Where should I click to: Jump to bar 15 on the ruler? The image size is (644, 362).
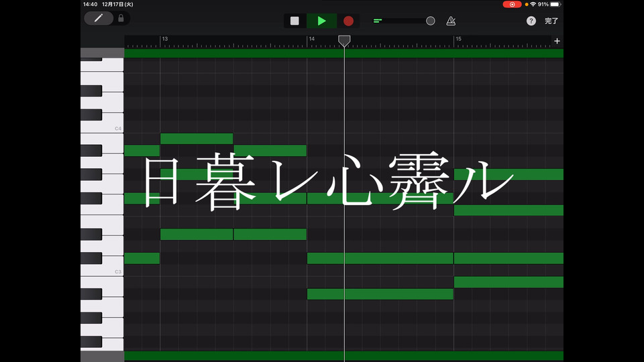pyautogui.click(x=458, y=39)
